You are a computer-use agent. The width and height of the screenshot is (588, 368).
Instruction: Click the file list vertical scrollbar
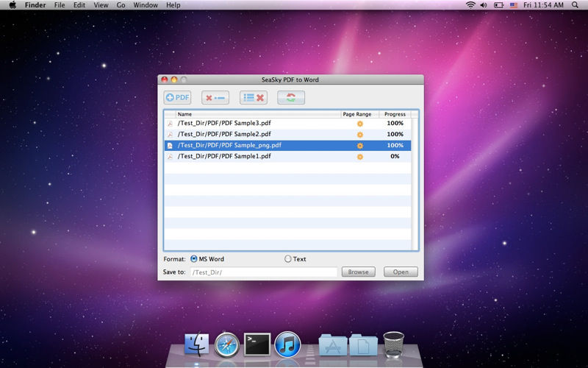(x=415, y=183)
